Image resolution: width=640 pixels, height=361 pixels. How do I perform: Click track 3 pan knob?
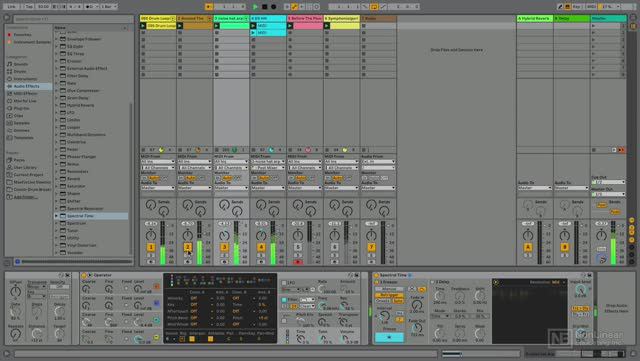[x=224, y=235]
